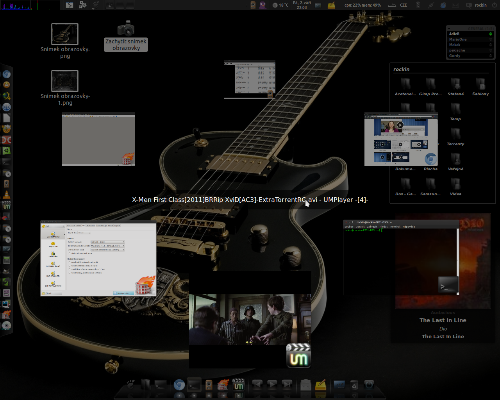The height and width of the screenshot is (400, 500).
Task: Click The Last In Line song title
Action: click(443, 320)
